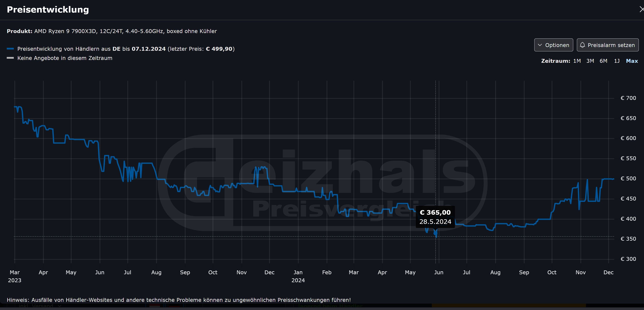Click the € 700 axis label

pos(628,98)
